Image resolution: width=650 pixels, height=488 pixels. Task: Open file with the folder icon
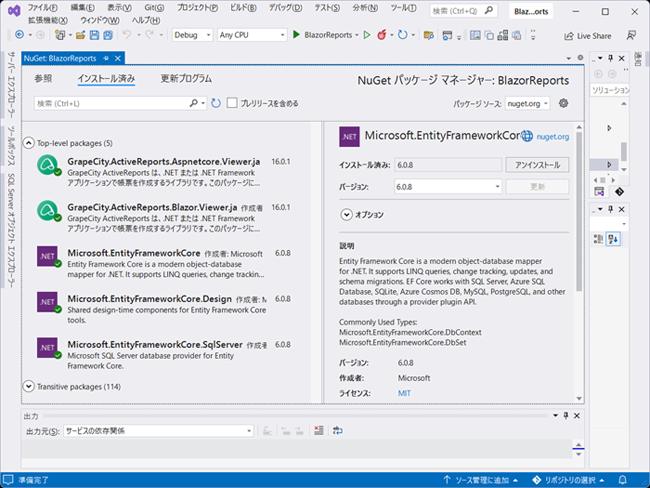tap(80, 35)
